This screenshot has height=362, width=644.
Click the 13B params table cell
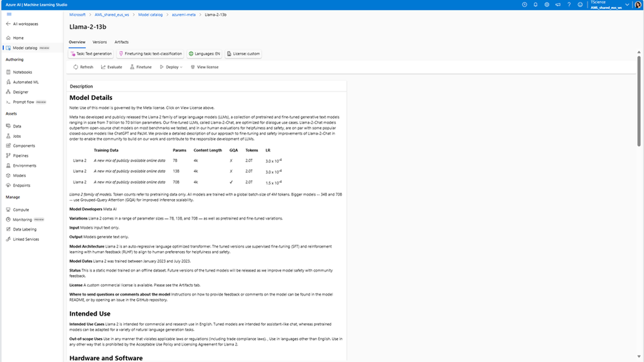tap(176, 171)
